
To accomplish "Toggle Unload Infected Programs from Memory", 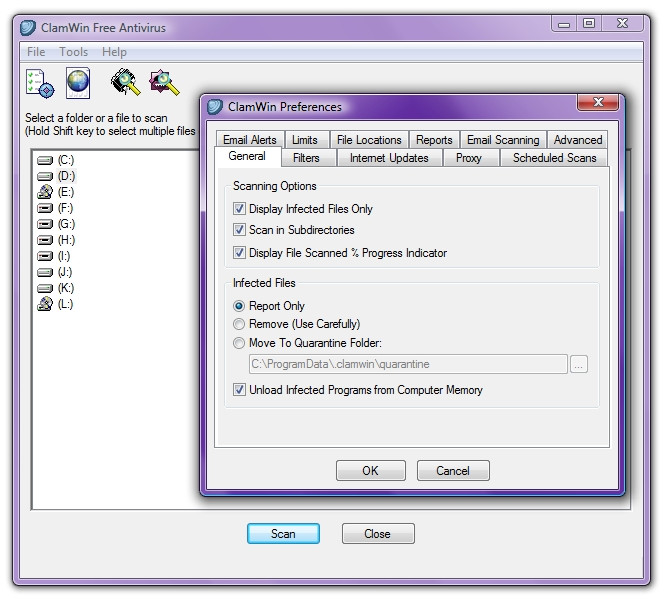I will (239, 390).
